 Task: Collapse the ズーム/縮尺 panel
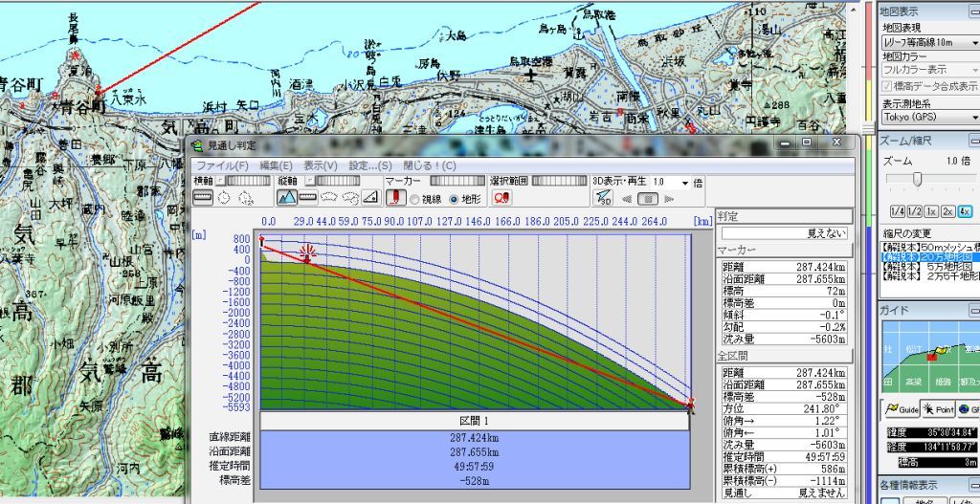[x=973, y=142]
